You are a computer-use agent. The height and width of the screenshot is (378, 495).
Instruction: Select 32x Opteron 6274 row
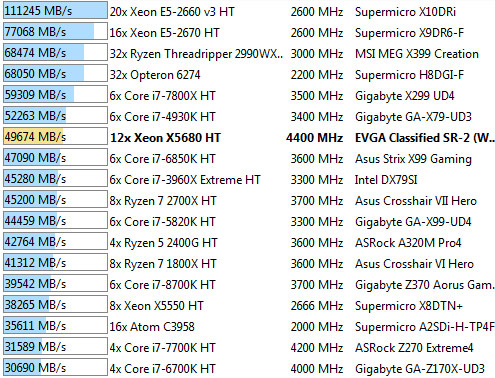point(155,75)
